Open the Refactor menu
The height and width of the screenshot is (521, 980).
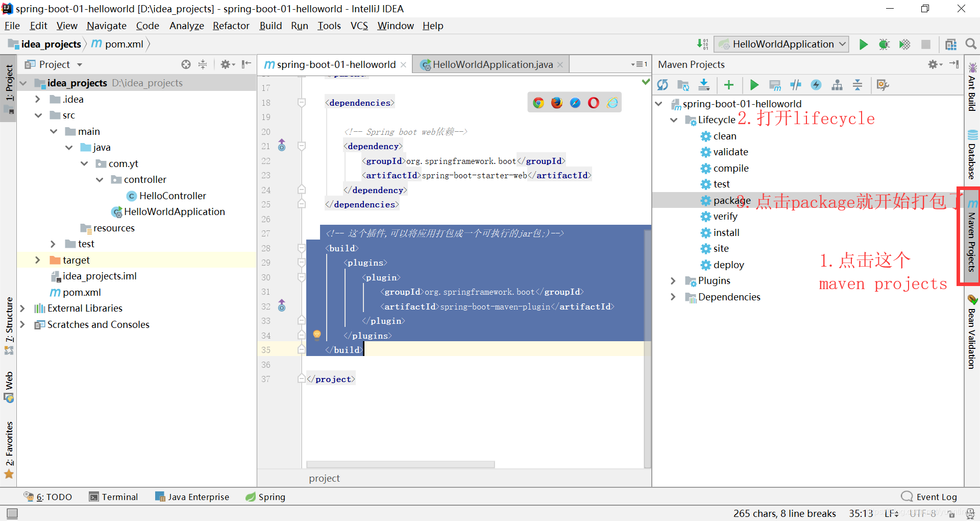[231, 26]
